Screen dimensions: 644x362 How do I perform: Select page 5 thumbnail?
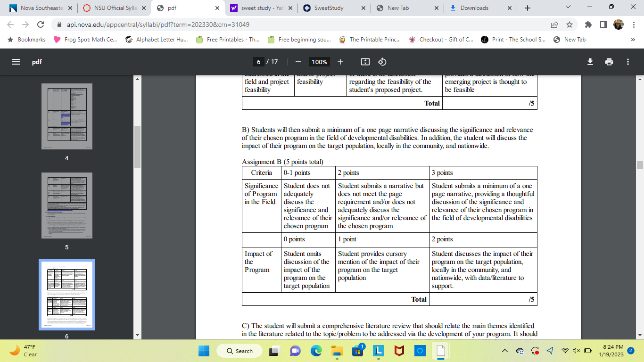[x=67, y=206]
